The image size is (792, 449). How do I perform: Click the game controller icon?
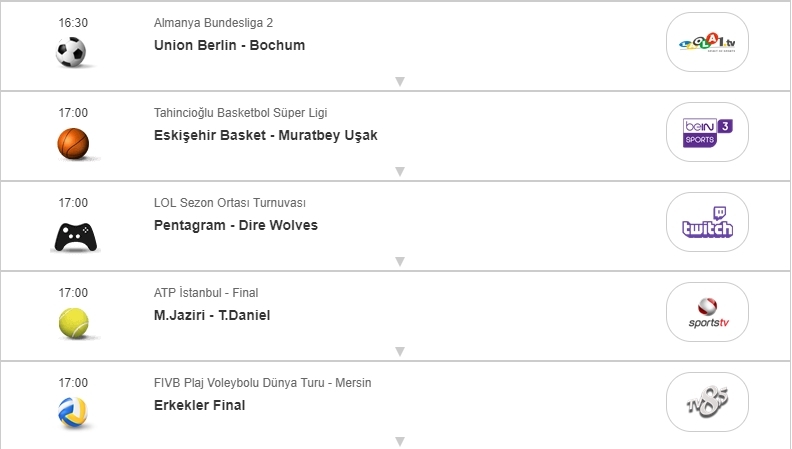[x=73, y=236]
